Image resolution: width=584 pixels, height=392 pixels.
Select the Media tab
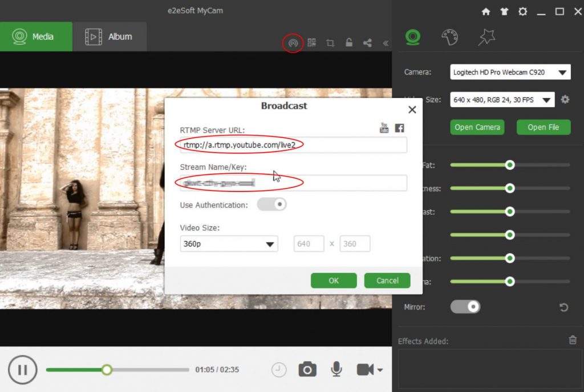[x=36, y=36]
